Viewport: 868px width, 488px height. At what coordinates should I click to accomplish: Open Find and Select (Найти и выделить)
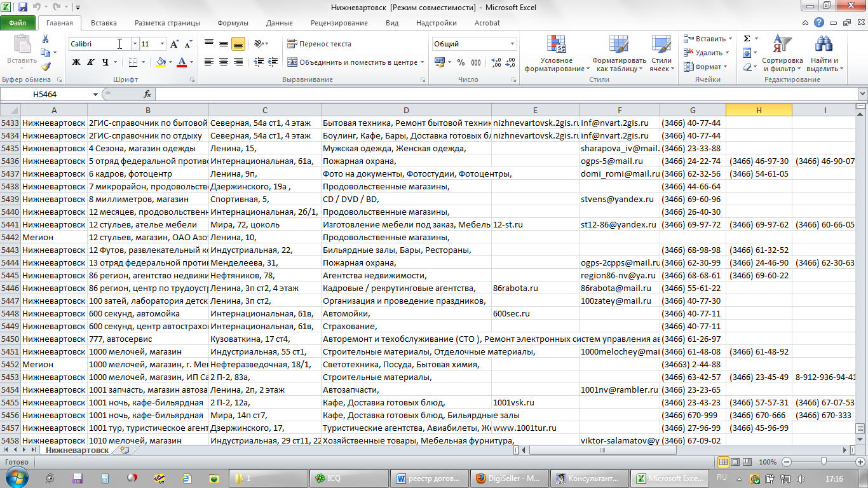pyautogui.click(x=824, y=53)
